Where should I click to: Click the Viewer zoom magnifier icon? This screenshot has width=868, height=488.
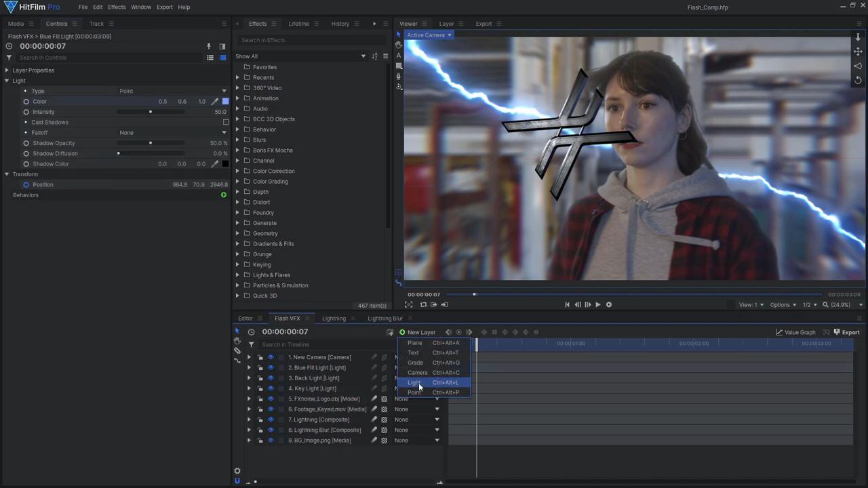[x=825, y=305]
